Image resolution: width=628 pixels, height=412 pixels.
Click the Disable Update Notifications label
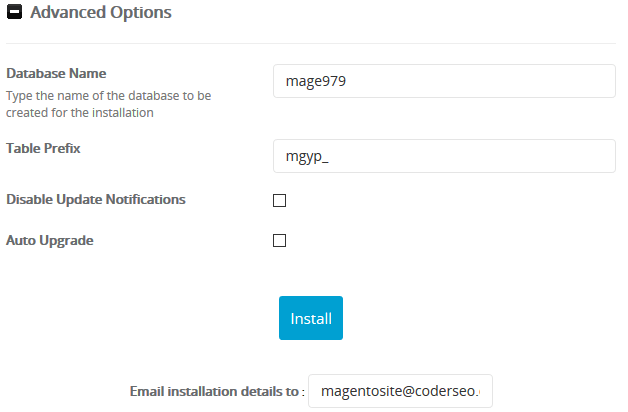click(96, 199)
